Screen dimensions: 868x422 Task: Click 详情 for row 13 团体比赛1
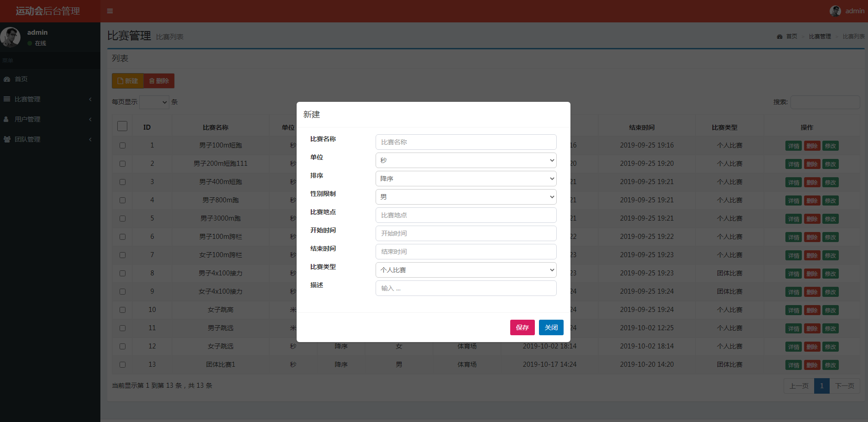pyautogui.click(x=794, y=365)
